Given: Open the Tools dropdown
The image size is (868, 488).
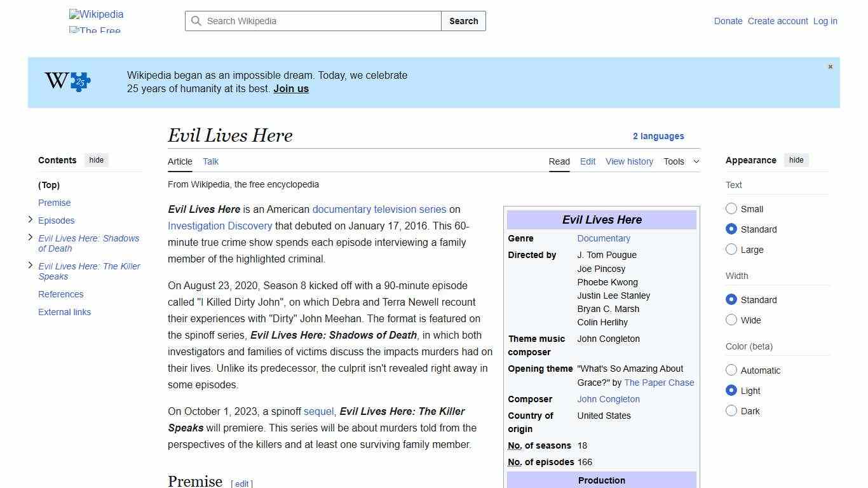Looking at the screenshot, I should 681,161.
